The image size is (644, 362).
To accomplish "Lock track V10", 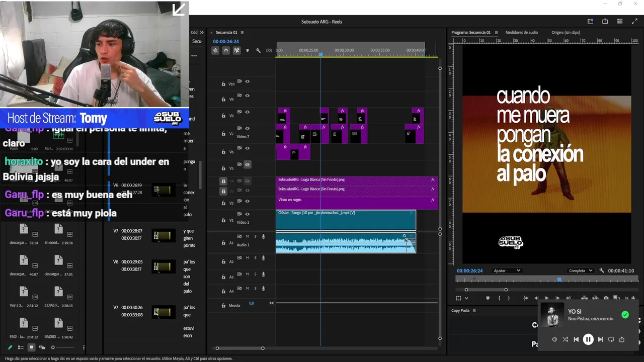I will [x=223, y=84].
